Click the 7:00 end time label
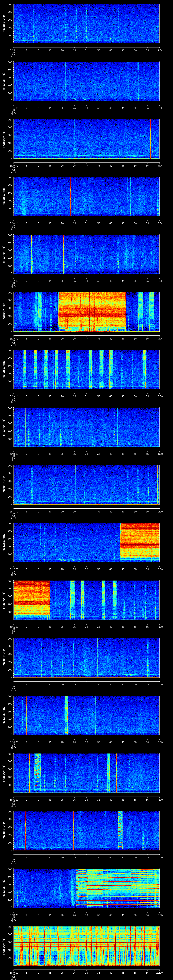 pos(160,223)
